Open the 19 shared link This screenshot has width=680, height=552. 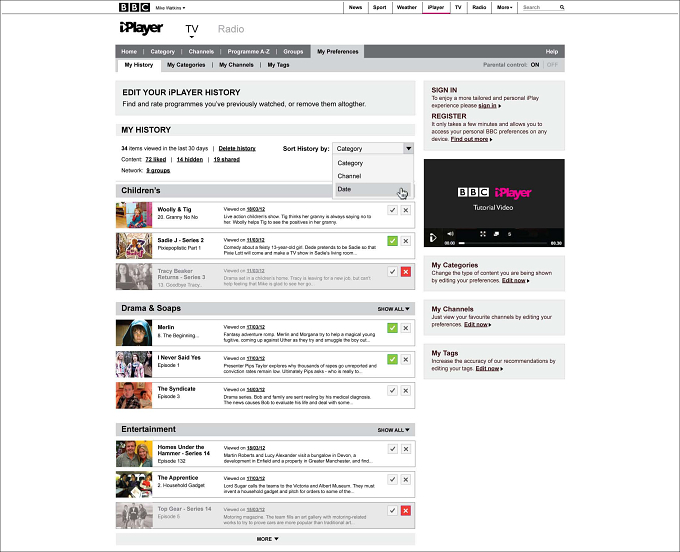[x=227, y=160]
